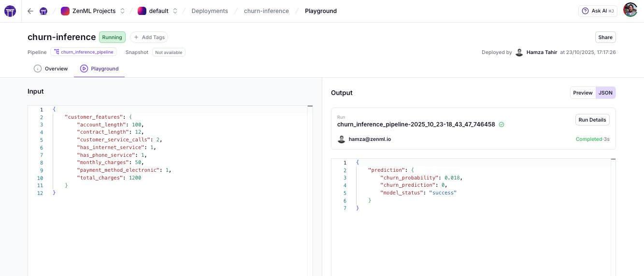Open the user profile avatar
644x276 pixels.
click(x=630, y=10)
